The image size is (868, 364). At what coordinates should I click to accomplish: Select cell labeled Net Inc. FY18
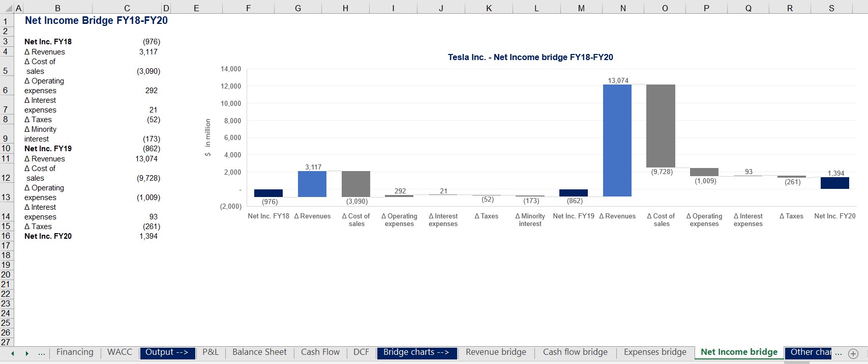[x=48, y=42]
